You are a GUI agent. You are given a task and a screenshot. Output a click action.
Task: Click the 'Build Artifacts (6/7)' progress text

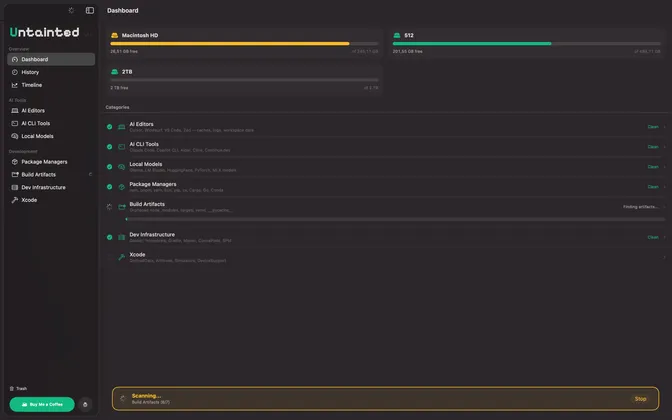150,402
